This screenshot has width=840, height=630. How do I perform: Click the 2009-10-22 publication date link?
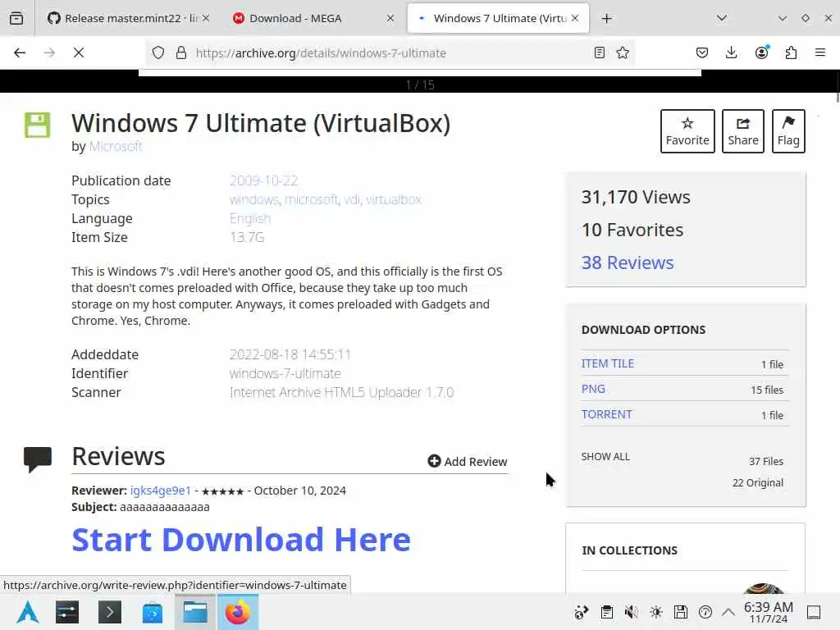click(263, 180)
